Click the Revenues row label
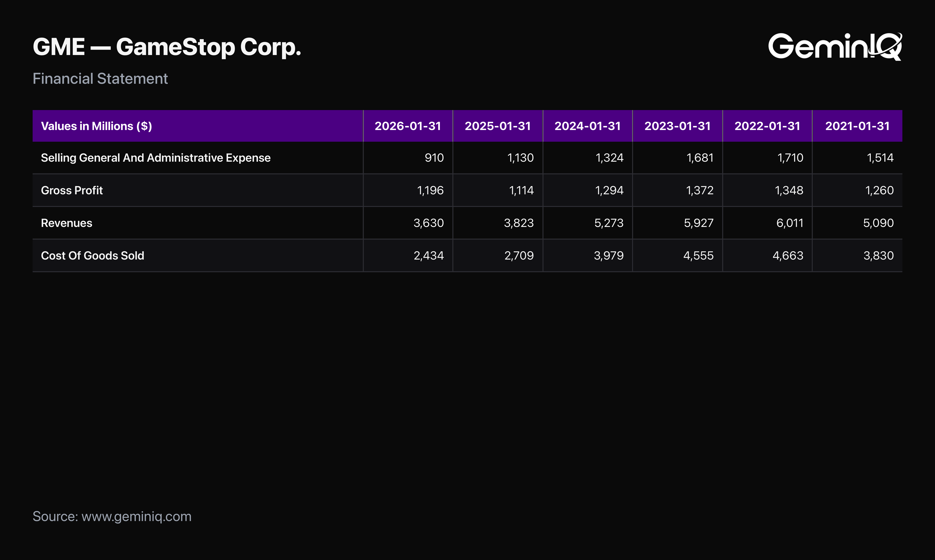The height and width of the screenshot is (560, 935). click(x=66, y=223)
